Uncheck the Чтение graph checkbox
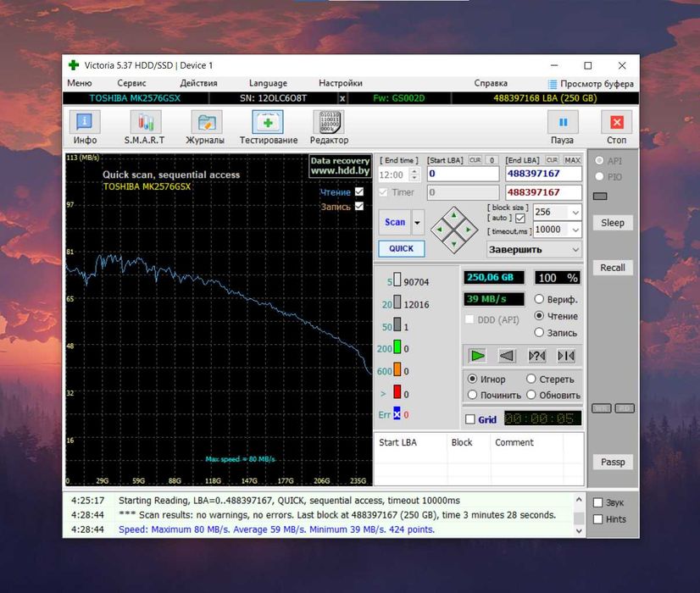The width and height of the screenshot is (700, 593). [359, 191]
